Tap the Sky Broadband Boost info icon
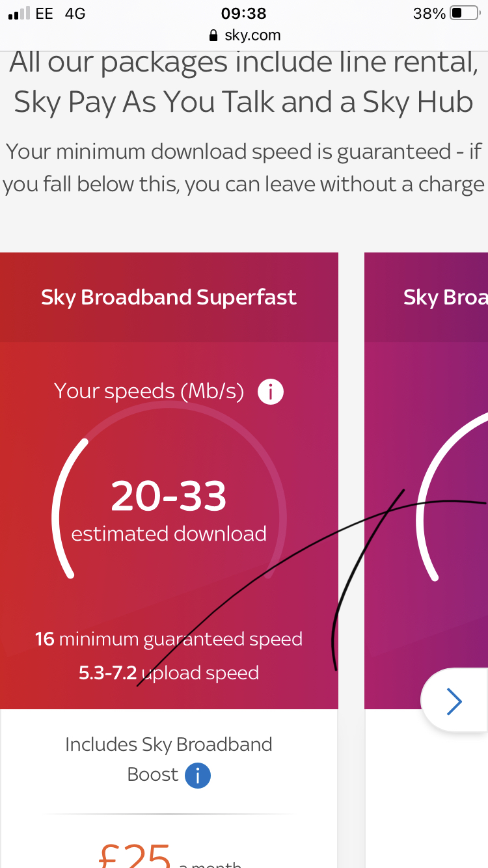Image resolution: width=488 pixels, height=868 pixels. (199, 775)
